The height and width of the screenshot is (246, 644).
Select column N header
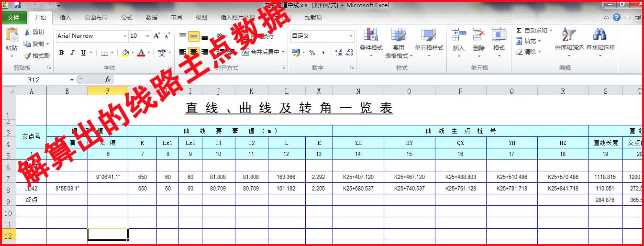point(358,91)
